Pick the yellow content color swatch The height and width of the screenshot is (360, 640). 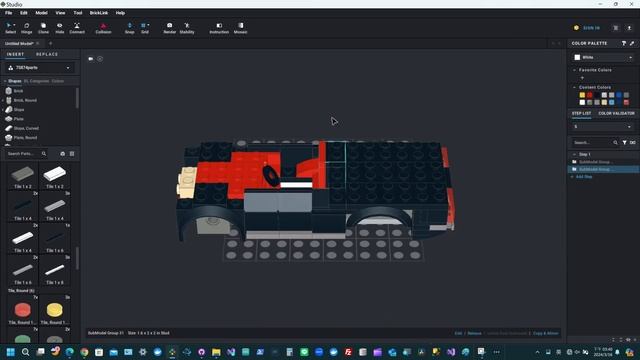pyautogui.click(x=582, y=95)
